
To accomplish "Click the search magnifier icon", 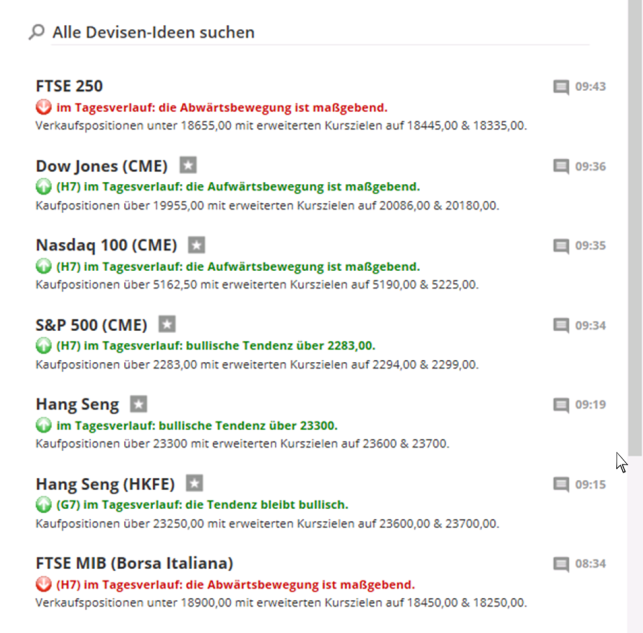I will click(36, 32).
